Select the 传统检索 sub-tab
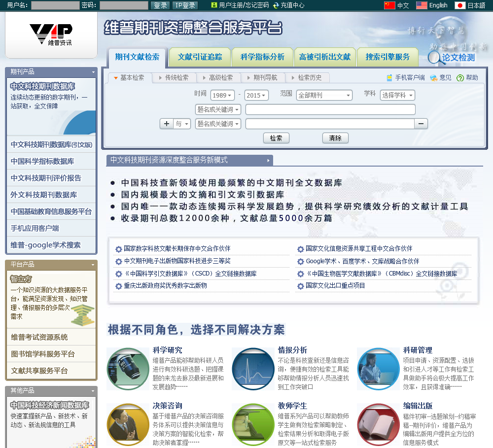Image resolution: width=493 pixels, height=448 pixels. [x=174, y=78]
